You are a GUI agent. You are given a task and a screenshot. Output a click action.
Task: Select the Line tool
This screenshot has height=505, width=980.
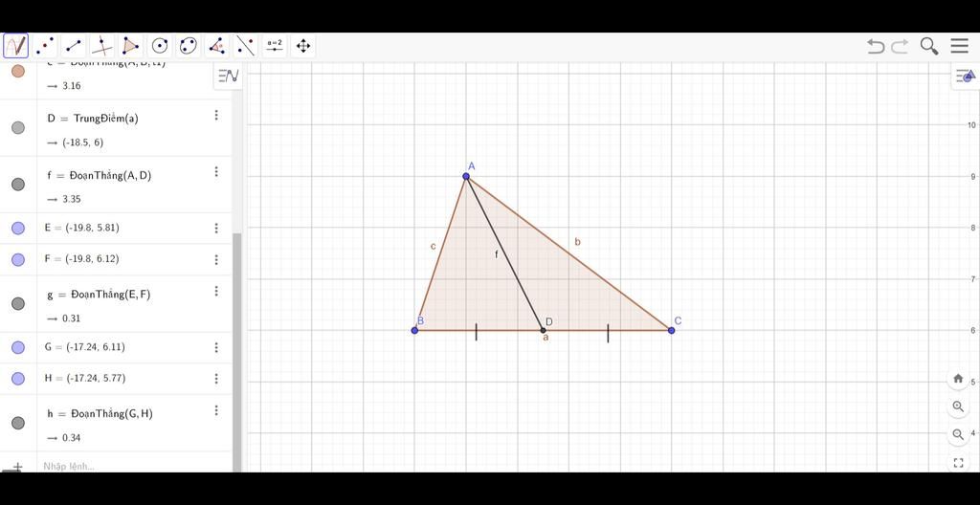pos(73,46)
